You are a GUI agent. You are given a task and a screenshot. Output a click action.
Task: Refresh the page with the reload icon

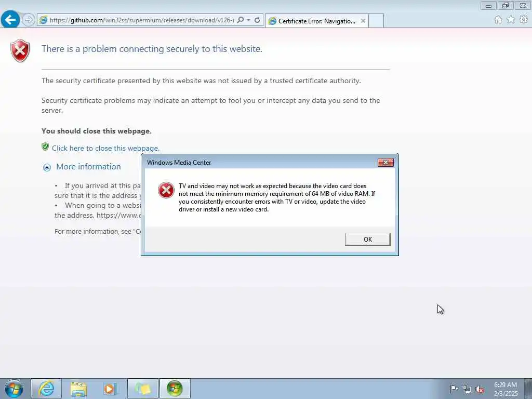coord(257,20)
